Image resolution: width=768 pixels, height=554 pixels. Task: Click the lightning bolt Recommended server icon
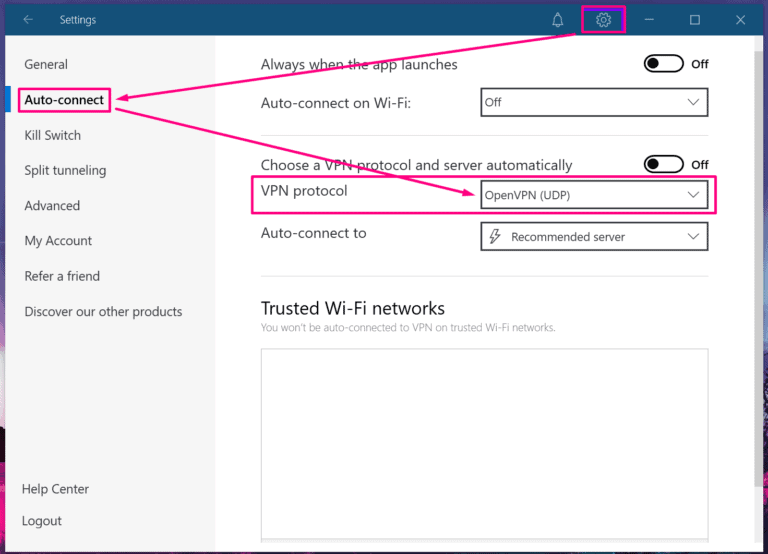pos(493,237)
